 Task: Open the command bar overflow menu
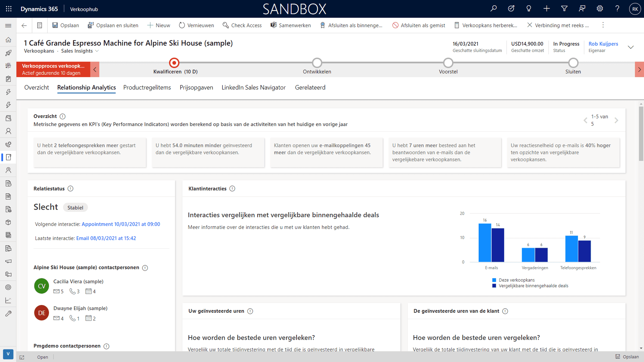[603, 25]
